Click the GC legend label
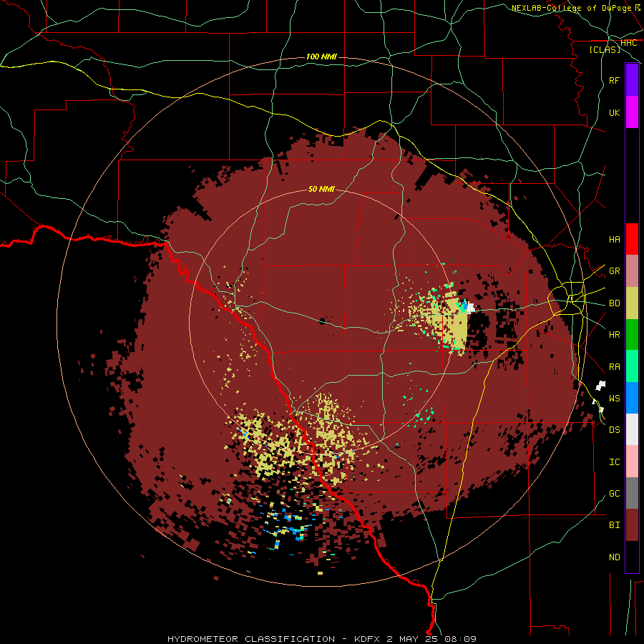The width and height of the screenshot is (644, 644). (615, 494)
